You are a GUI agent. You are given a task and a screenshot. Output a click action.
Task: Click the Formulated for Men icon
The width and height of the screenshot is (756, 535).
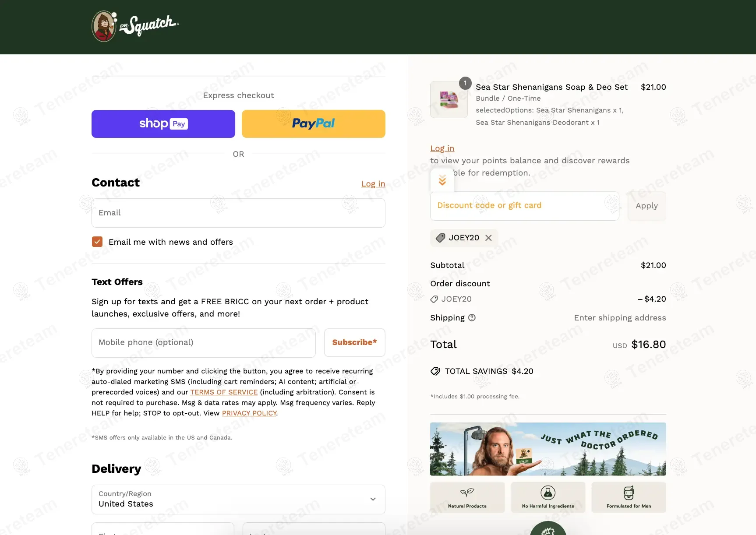(629, 493)
